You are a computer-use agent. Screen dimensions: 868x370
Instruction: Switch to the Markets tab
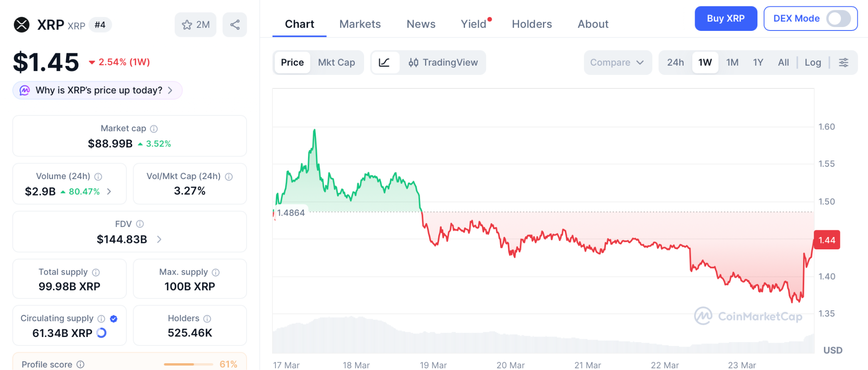(359, 24)
